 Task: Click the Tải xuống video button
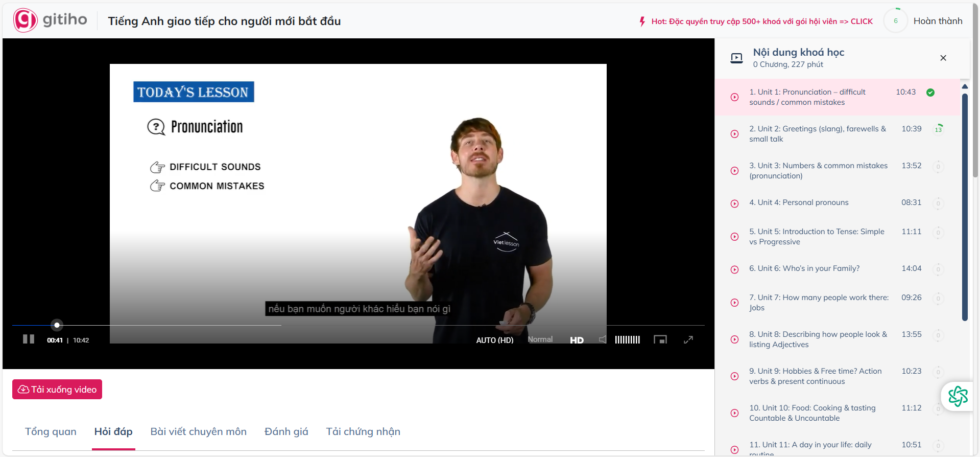(x=57, y=390)
